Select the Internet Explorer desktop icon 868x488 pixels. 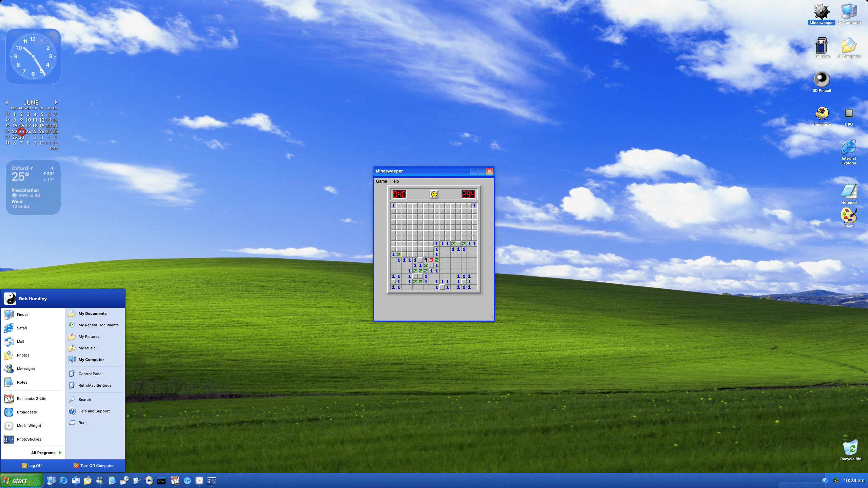pos(849,152)
